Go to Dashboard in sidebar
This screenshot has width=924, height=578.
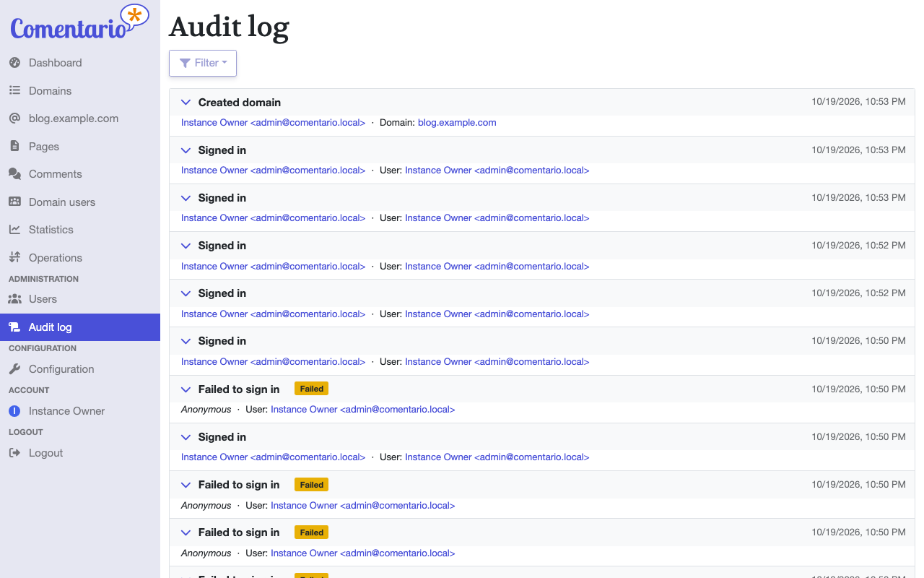point(80,63)
